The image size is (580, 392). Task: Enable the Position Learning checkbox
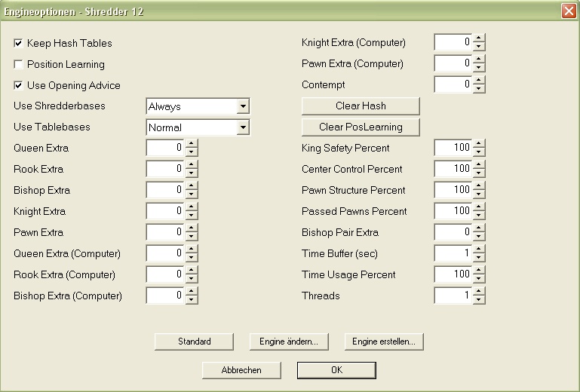(18, 64)
